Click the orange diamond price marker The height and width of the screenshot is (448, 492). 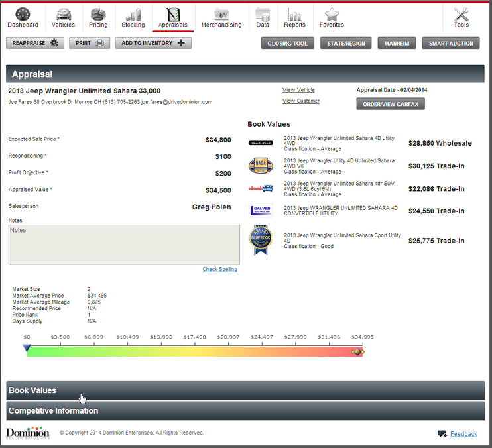pyautogui.click(x=358, y=352)
